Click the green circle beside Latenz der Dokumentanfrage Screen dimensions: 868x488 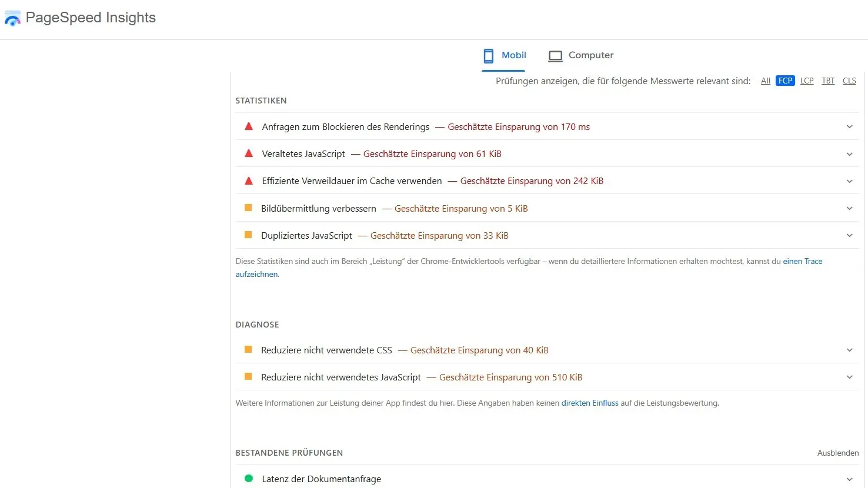tap(248, 478)
